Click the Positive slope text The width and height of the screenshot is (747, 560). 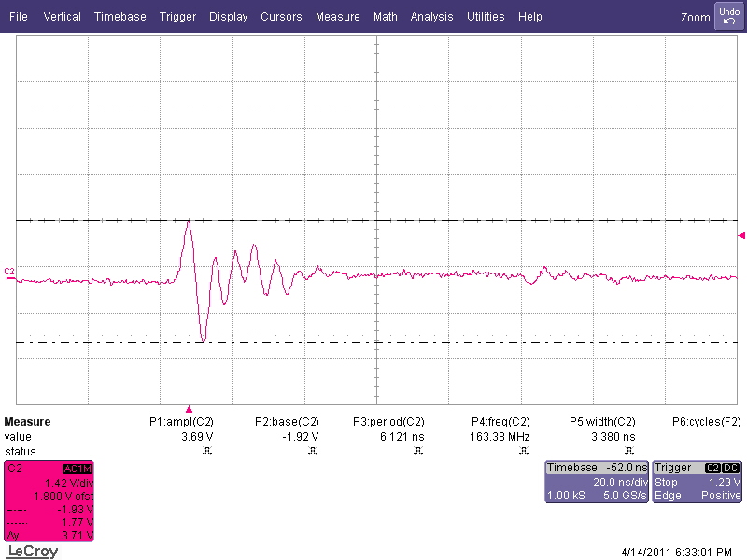[x=721, y=496]
